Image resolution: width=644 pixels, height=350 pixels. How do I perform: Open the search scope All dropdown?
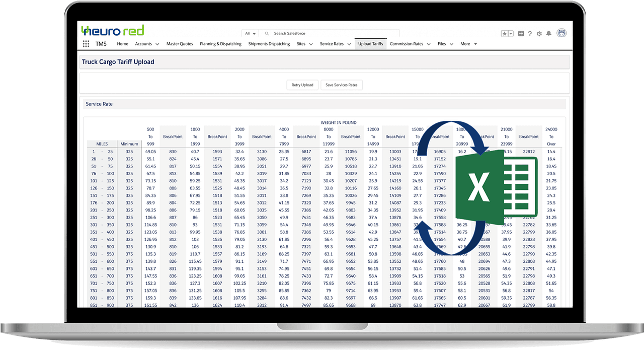click(250, 33)
